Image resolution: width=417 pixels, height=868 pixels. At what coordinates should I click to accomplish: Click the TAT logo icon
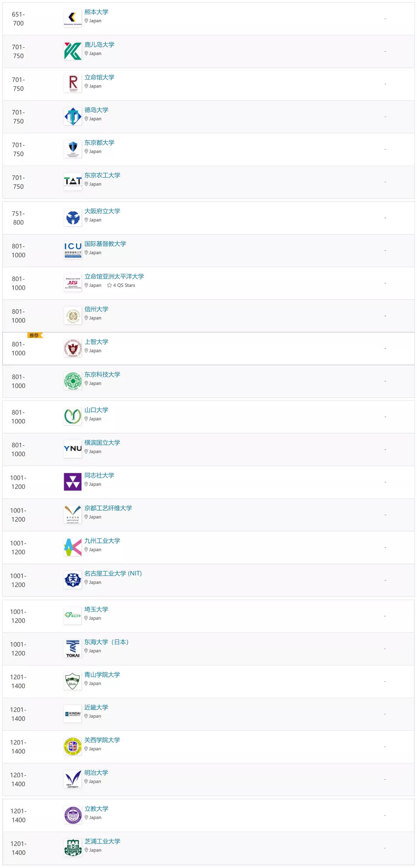(x=73, y=182)
